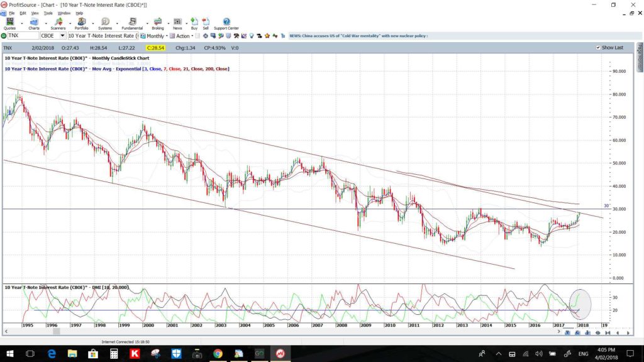This screenshot has width=644, height=362.
Task: Click the volume icon in system tray
Action: point(539,354)
